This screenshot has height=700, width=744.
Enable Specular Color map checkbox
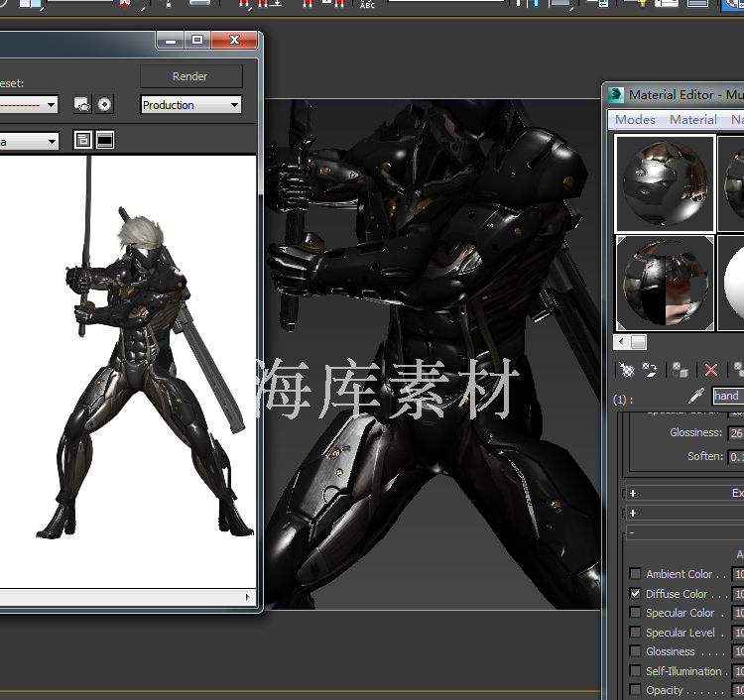point(635,613)
